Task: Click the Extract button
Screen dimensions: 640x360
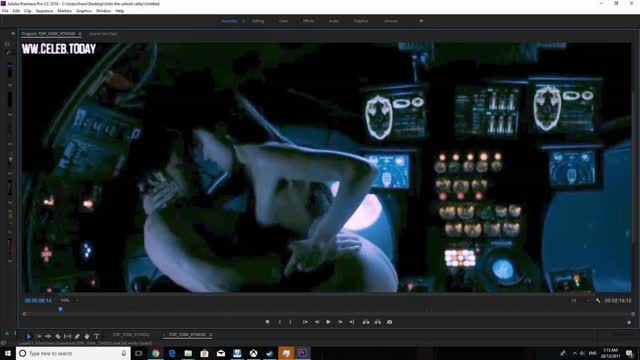Action: click(x=378, y=322)
